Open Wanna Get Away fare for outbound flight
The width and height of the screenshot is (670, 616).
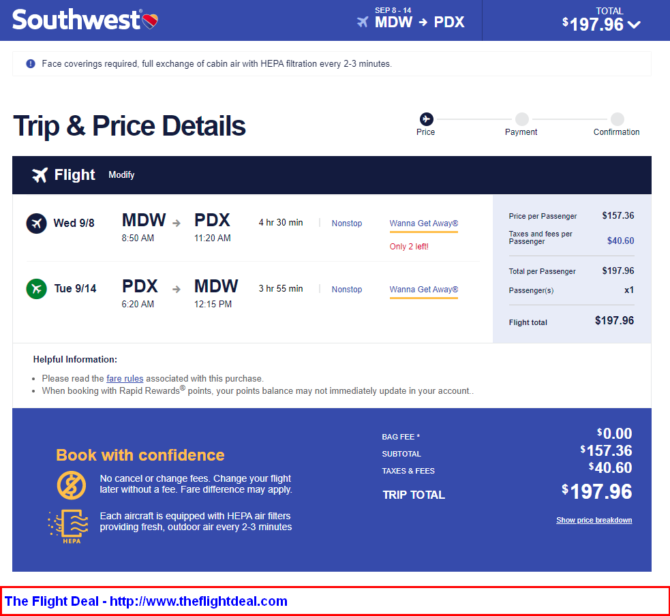[x=423, y=223]
